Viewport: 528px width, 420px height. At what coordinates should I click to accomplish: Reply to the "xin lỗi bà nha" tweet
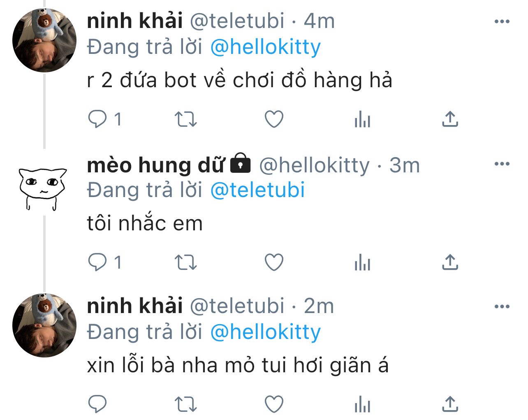[97, 404]
